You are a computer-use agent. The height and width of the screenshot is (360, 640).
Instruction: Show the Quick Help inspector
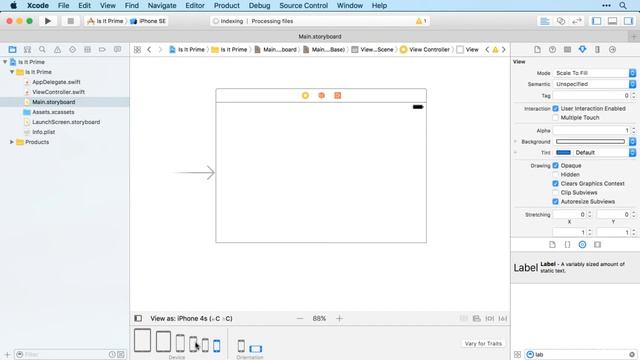(552, 49)
